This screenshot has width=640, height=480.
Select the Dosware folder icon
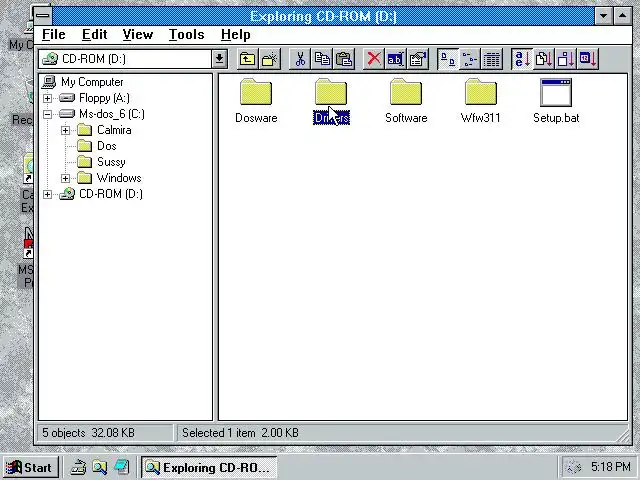point(256,92)
